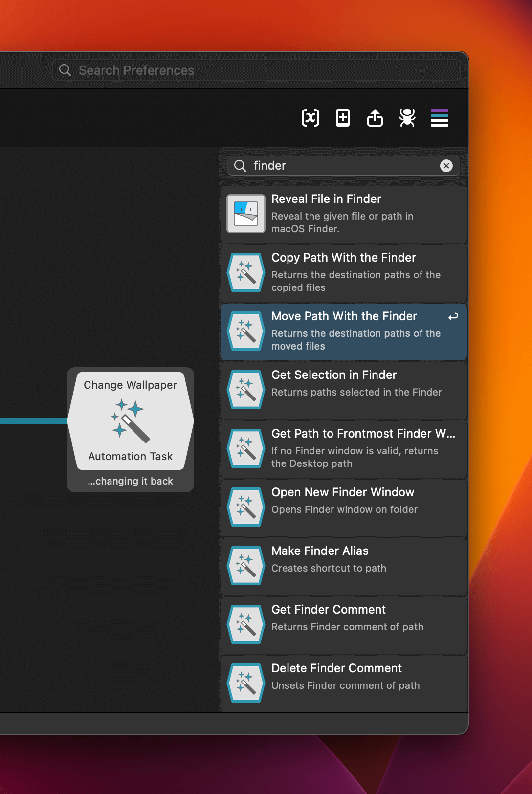Select 'Get Path to Frontmost Finder W...' title
The image size is (532, 794).
coord(363,434)
